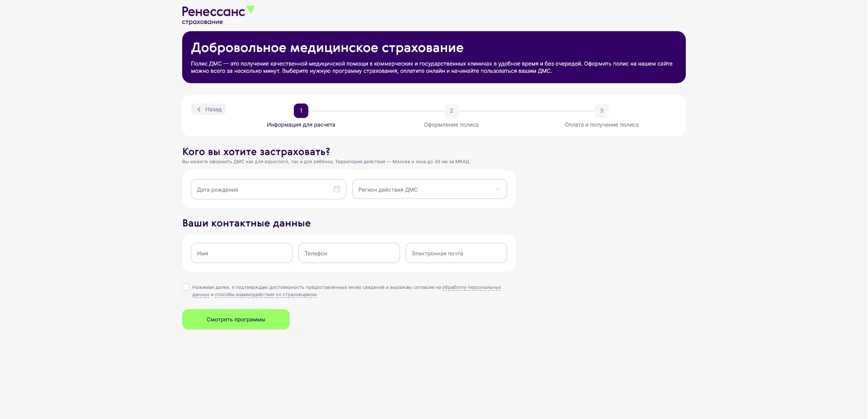The image size is (868, 419).
Task: Click the Имя name input field
Action: (241, 253)
